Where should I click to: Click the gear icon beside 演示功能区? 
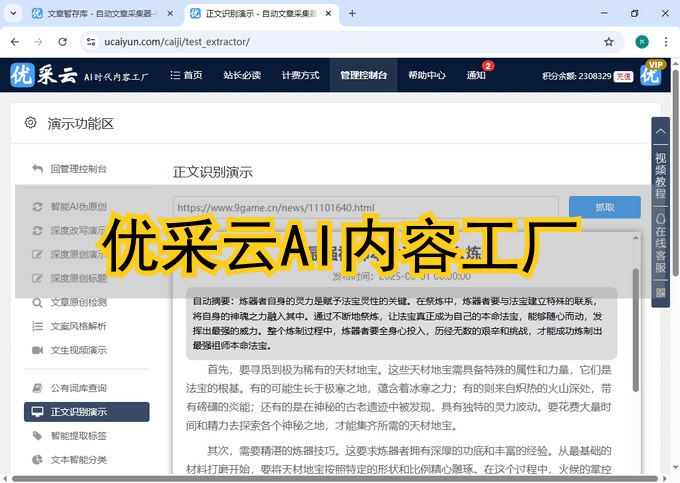pos(31,123)
